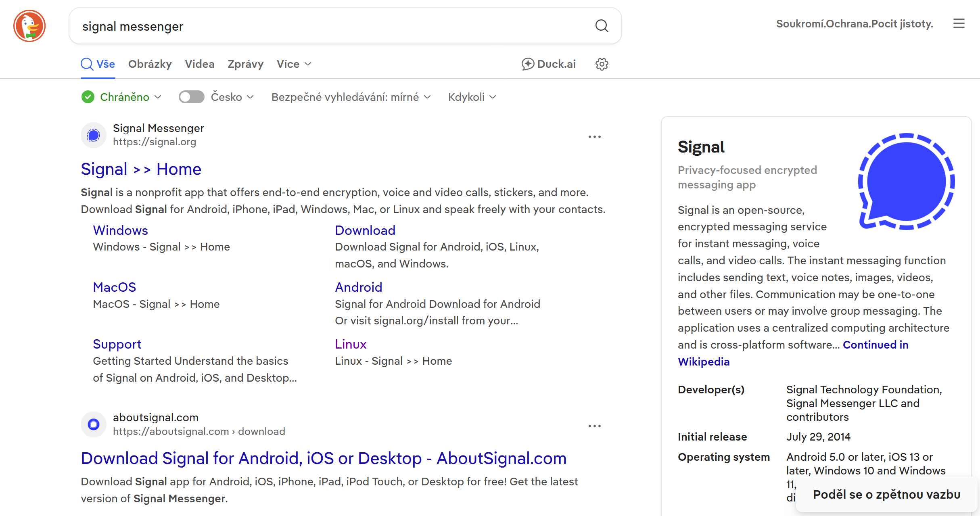The width and height of the screenshot is (980, 516).
Task: Open three-dot menu for signal.org result
Action: 594,137
